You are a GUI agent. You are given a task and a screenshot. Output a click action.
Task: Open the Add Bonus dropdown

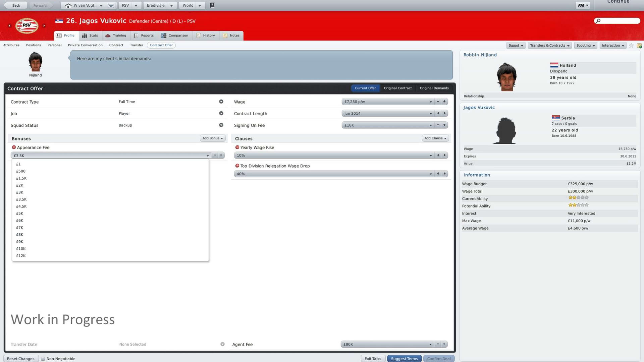click(x=213, y=138)
